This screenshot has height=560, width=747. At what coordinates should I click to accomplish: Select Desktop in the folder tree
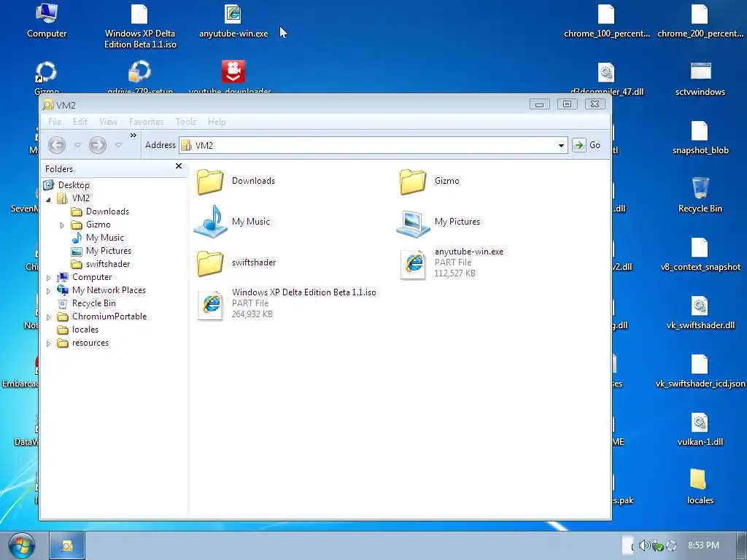click(x=74, y=184)
